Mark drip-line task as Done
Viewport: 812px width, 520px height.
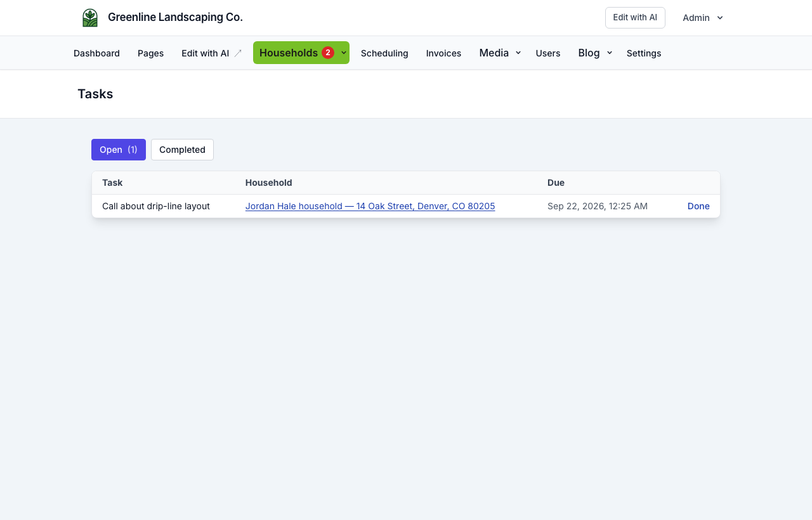coord(698,206)
